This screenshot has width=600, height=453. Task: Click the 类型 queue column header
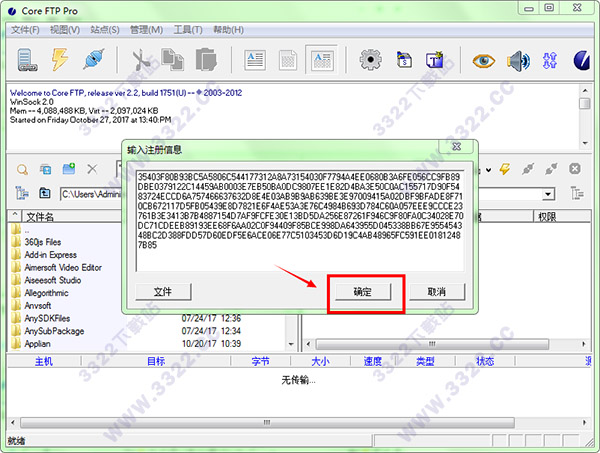(425, 361)
